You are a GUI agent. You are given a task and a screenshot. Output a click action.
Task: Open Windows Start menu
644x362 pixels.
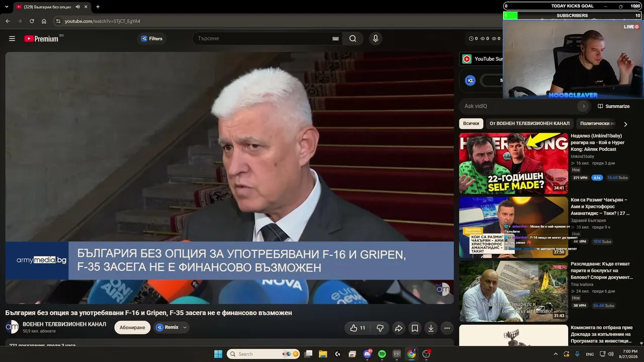218,354
